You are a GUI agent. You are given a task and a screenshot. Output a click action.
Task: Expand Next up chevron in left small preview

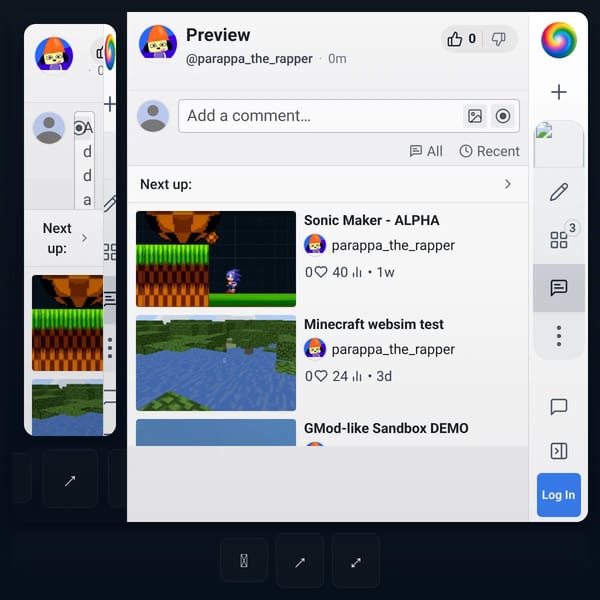pos(84,238)
